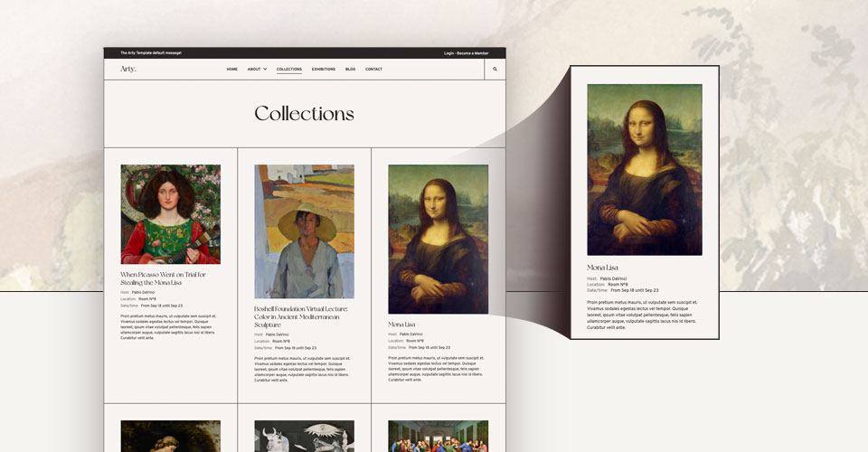This screenshot has height=452, width=868.
Task: Click 'Room Nº8' under Boshell Foundation card
Action: click(x=280, y=342)
